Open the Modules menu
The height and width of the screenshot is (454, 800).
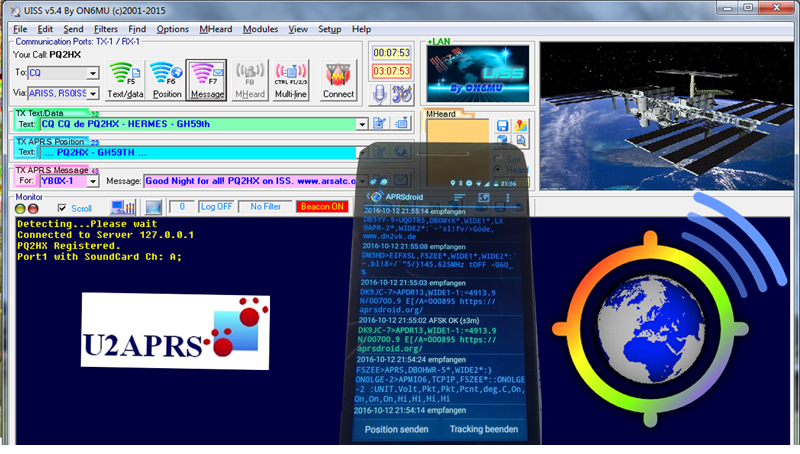tap(260, 29)
